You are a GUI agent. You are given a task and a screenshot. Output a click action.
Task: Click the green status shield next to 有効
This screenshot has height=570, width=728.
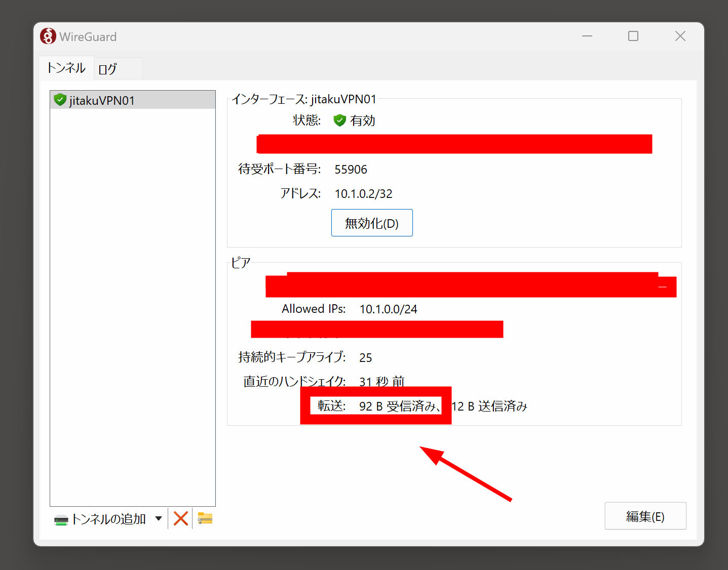pos(339,120)
